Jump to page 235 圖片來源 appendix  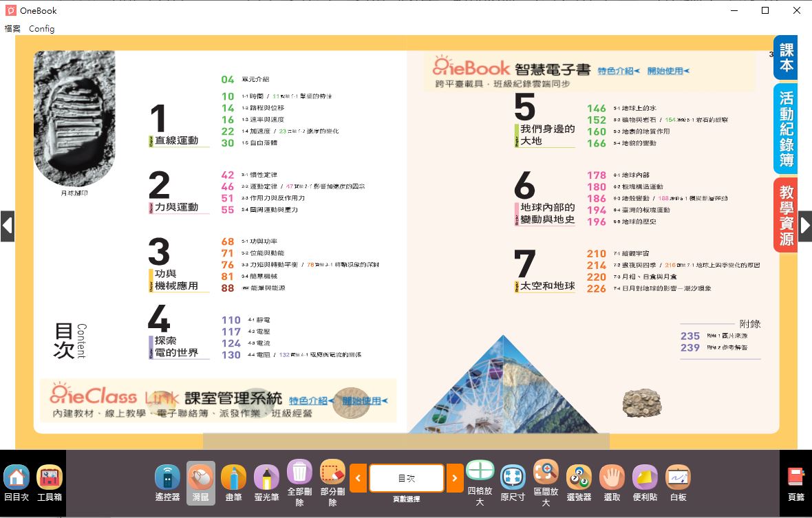714,336
